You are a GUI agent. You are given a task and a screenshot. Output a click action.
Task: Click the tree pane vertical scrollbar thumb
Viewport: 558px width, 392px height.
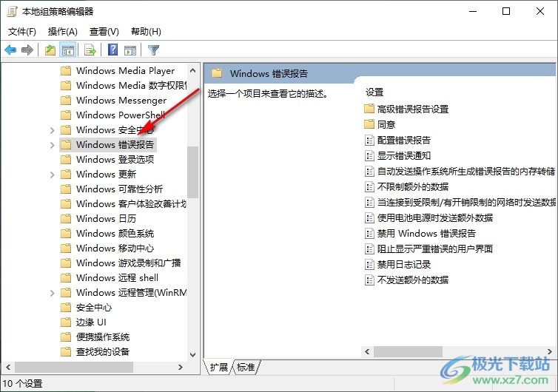[192, 172]
